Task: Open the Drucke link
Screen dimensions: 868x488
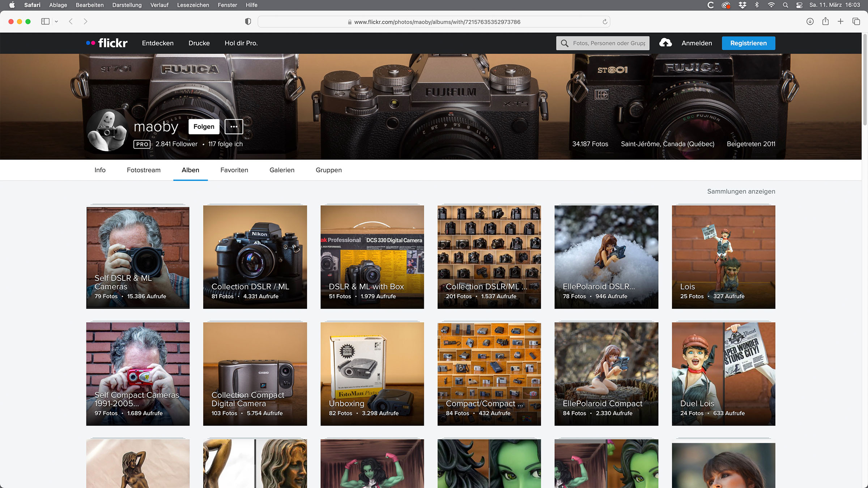Action: (x=199, y=43)
